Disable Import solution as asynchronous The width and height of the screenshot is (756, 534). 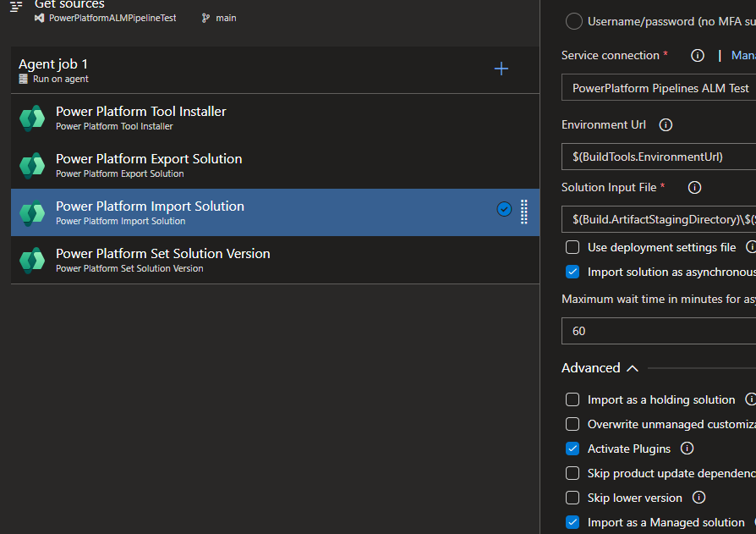(572, 272)
